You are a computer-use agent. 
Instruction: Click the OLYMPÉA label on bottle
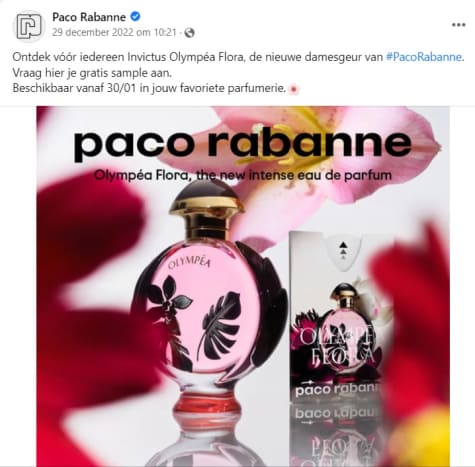[189, 263]
